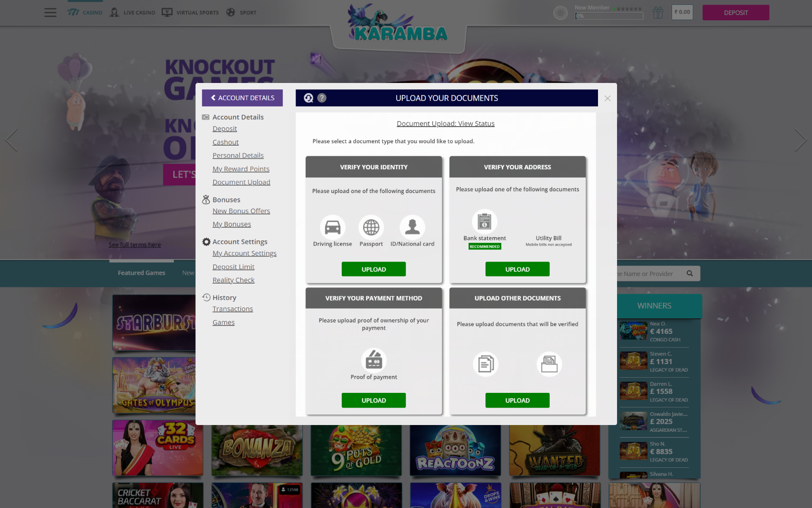Click the Cashout menu item
The image size is (812, 508).
click(225, 142)
